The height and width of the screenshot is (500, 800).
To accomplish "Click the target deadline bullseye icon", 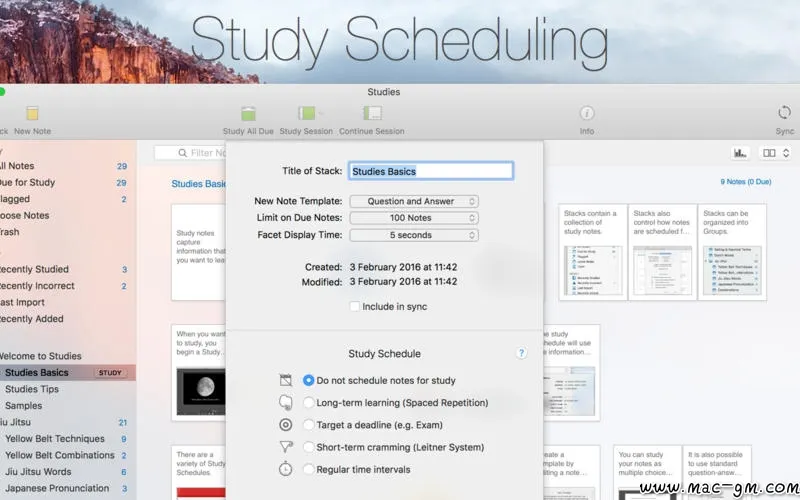I will point(286,424).
